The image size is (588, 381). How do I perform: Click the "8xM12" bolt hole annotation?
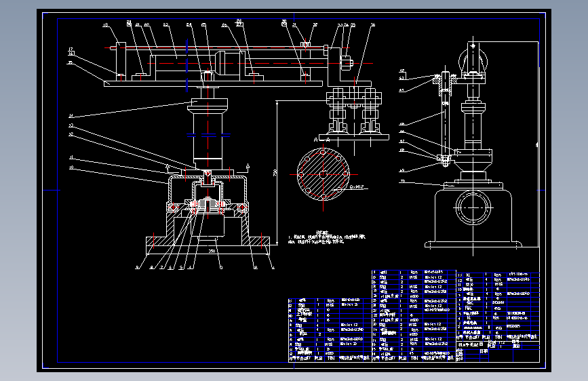tap(357, 186)
